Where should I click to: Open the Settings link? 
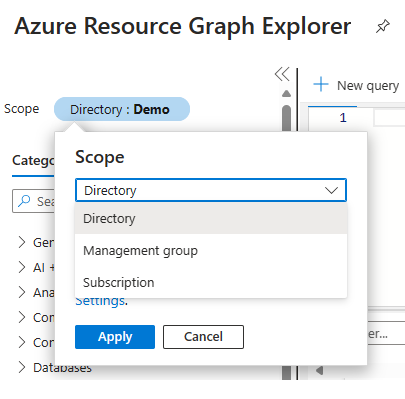click(100, 301)
